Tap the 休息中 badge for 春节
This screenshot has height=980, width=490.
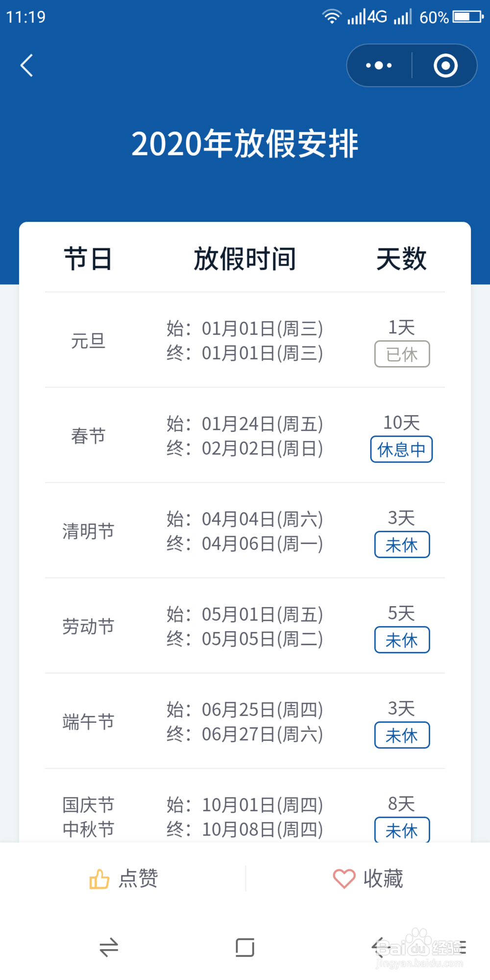click(401, 449)
